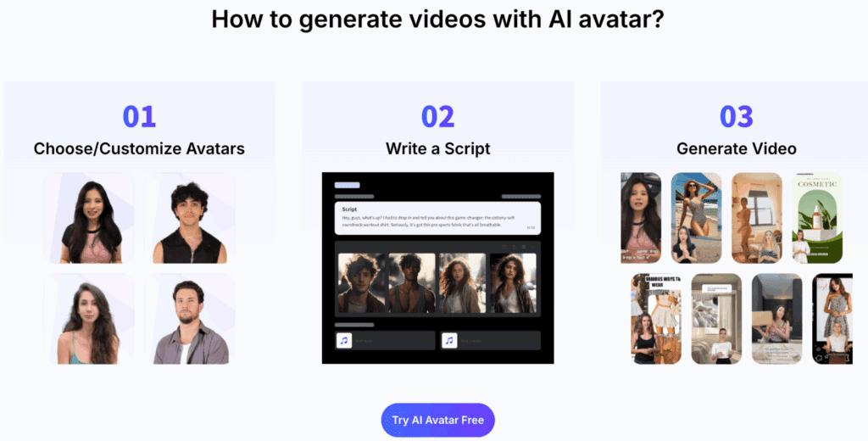Open the 'Various ways to wear' video thumbnail
The image size is (868, 441).
point(656,319)
